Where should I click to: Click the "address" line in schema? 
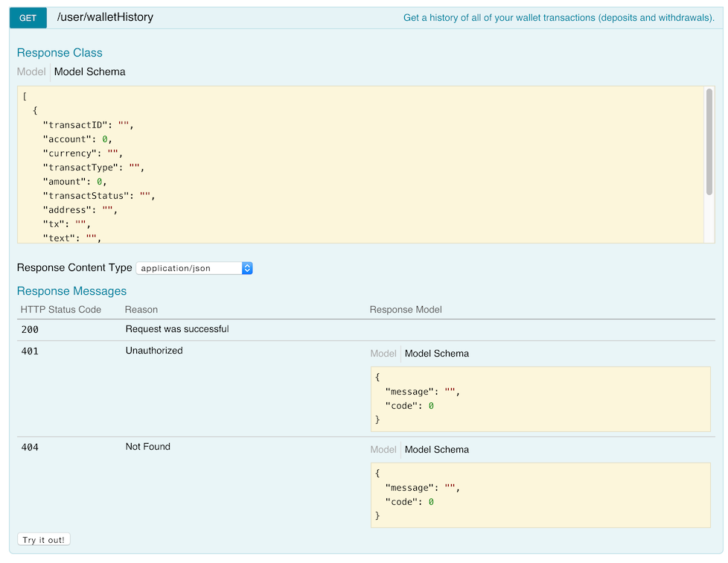80,210
